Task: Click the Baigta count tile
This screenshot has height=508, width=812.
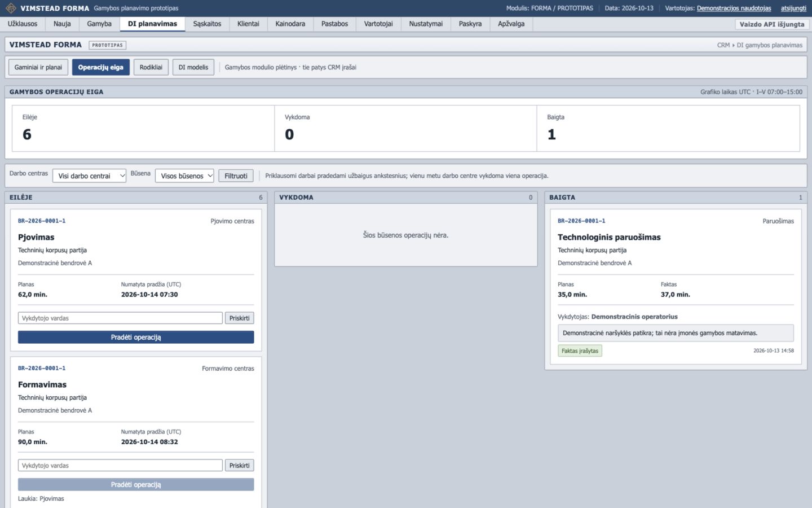Action: (668, 128)
